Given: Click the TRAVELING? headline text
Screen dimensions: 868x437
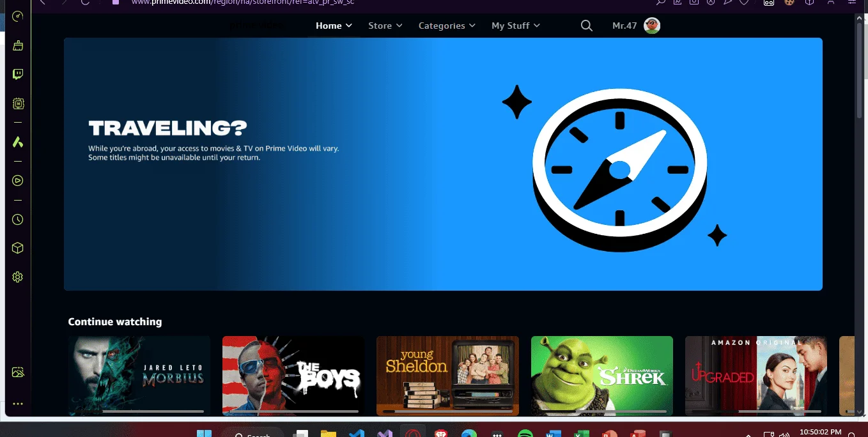Looking at the screenshot, I should coord(167,128).
